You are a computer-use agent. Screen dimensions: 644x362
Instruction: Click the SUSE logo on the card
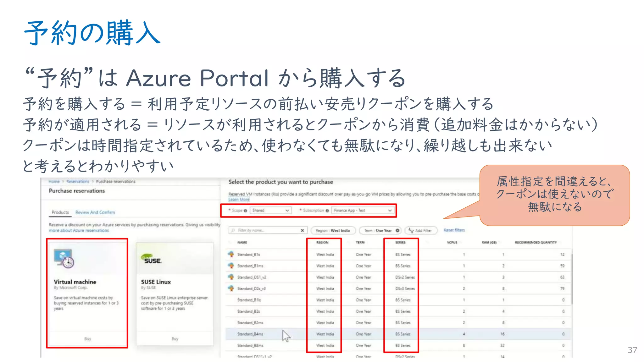(151, 259)
